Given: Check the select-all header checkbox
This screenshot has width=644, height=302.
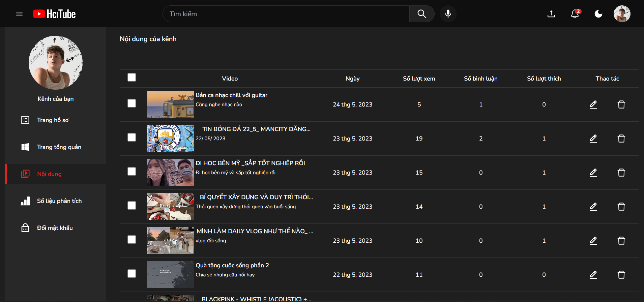Looking at the screenshot, I should click(x=132, y=78).
